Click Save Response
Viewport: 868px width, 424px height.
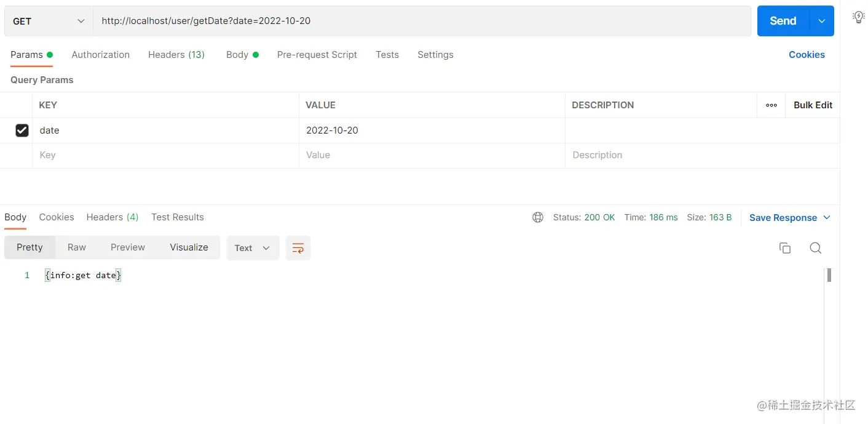783,218
